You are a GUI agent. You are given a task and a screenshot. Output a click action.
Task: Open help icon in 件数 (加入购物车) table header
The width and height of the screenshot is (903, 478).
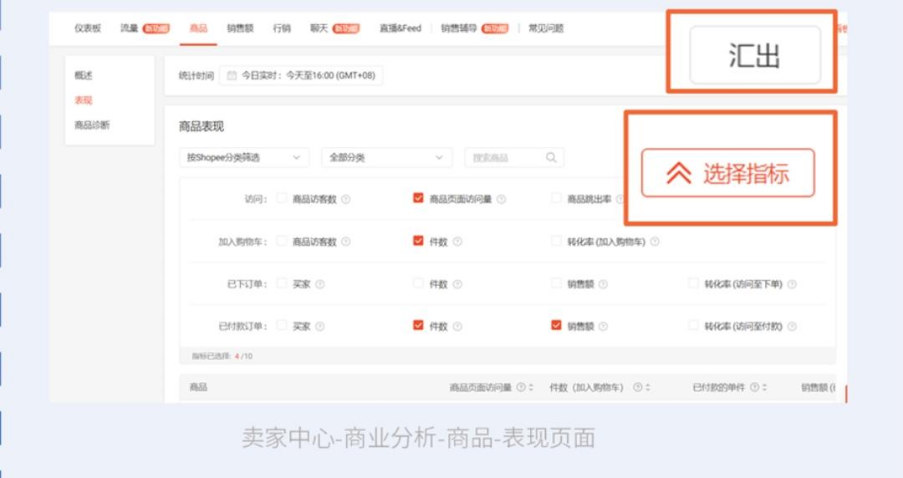(638, 388)
